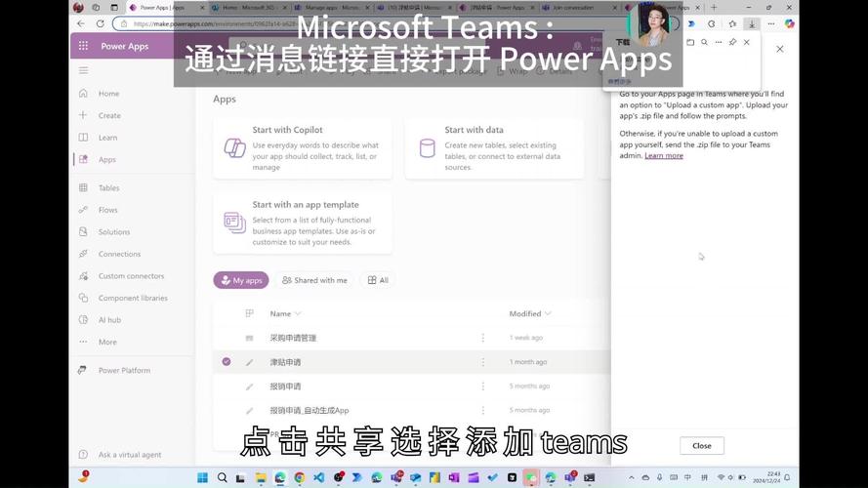Open File Explorer from the taskbar

pos(261,477)
